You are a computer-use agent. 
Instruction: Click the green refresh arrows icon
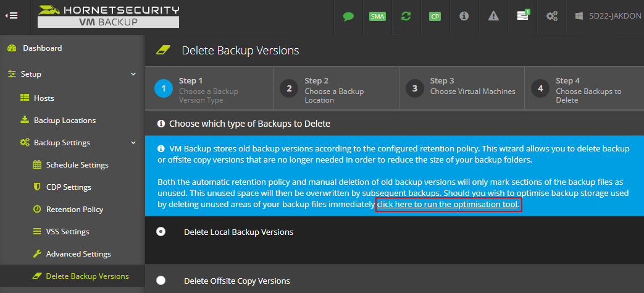[406, 17]
